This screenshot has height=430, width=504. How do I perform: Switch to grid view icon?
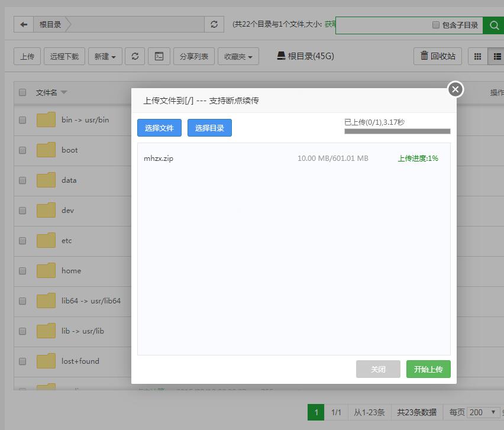pos(478,56)
